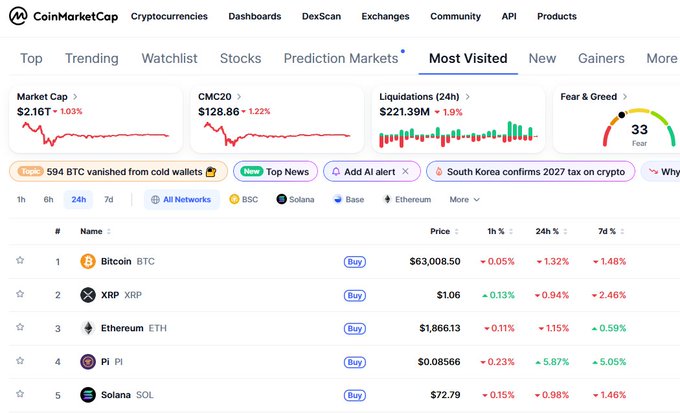The height and width of the screenshot is (413, 680).
Task: Sort table by 7d % column
Action: click(x=611, y=231)
